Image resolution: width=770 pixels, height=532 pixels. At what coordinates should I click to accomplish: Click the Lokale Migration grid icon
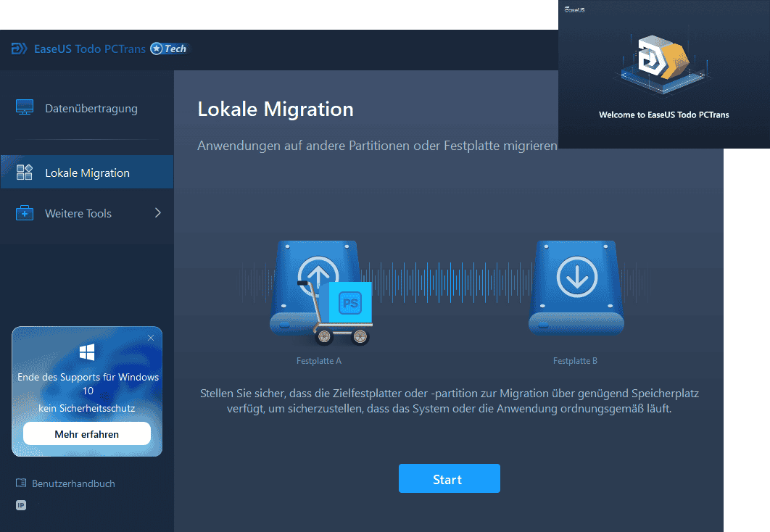[25, 173]
